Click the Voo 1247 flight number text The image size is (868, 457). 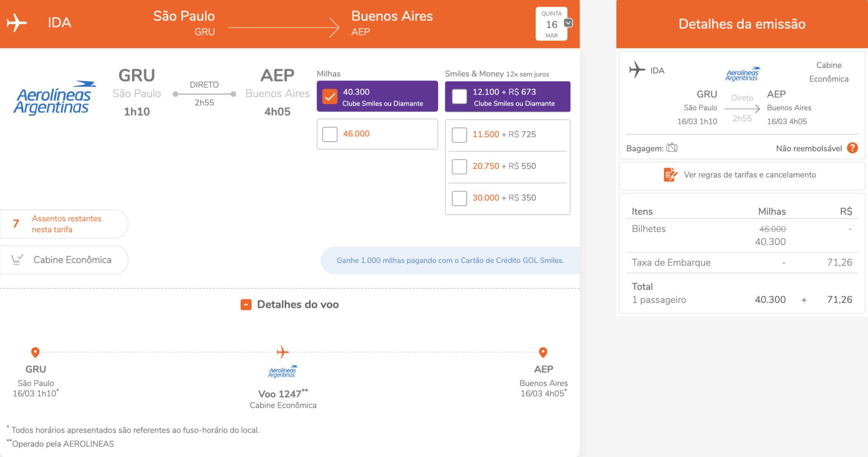point(283,393)
